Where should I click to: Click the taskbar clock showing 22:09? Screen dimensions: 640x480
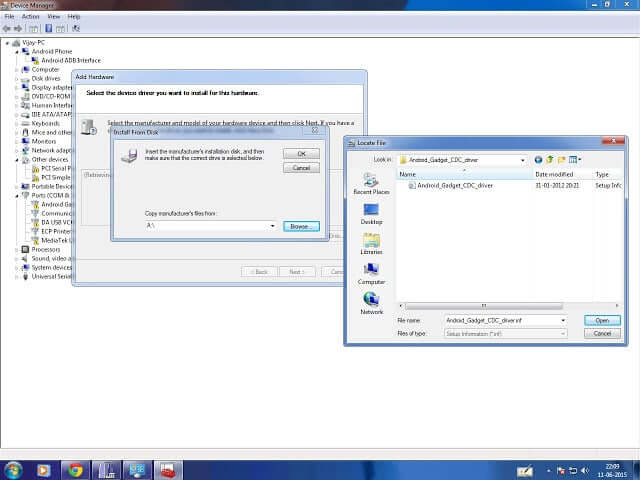[x=612, y=471]
